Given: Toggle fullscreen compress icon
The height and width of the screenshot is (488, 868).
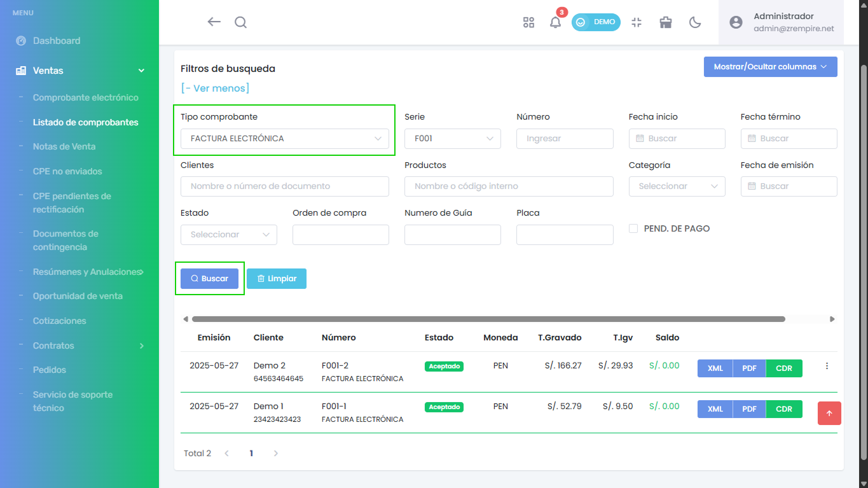Looking at the screenshot, I should point(637,22).
